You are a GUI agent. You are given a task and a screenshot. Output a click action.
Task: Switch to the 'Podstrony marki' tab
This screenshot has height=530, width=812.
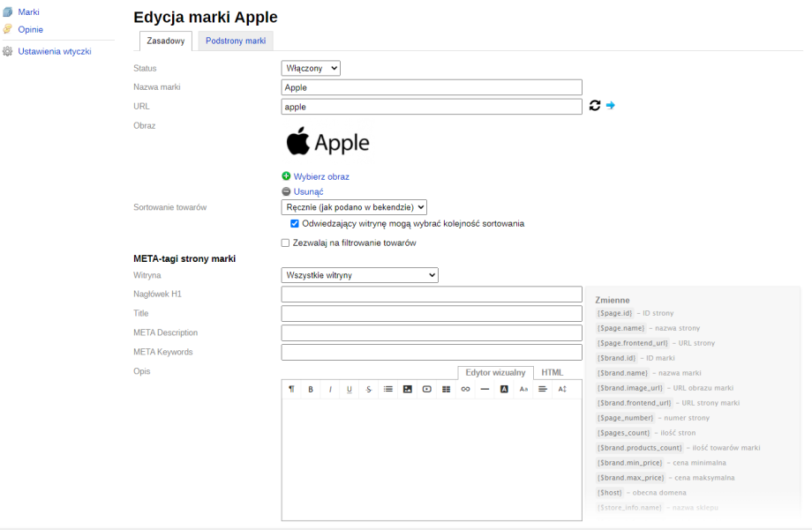[x=236, y=41]
